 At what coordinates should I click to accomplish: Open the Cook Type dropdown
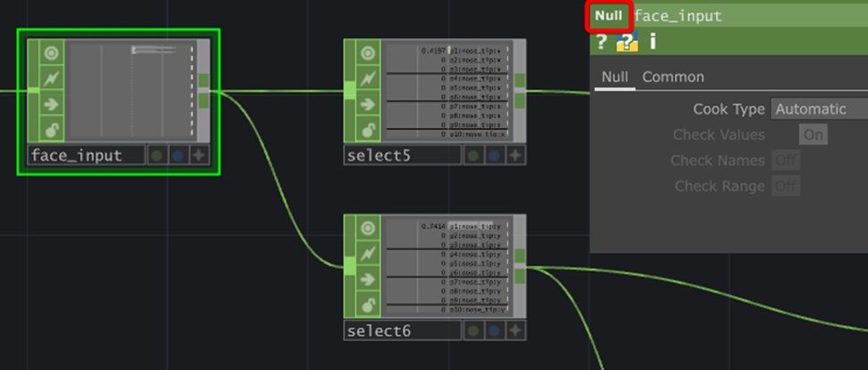[819, 109]
